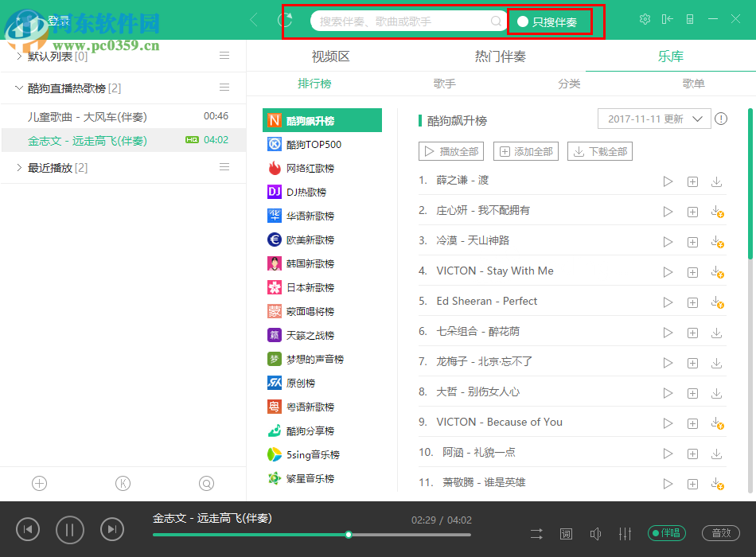
Task: Play song 薛之谦 - 渡
Action: coord(668,181)
